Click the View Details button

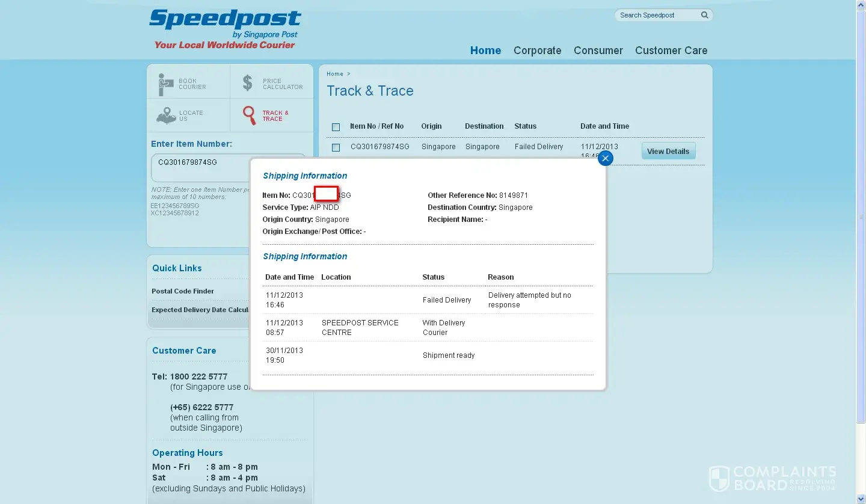(x=668, y=151)
